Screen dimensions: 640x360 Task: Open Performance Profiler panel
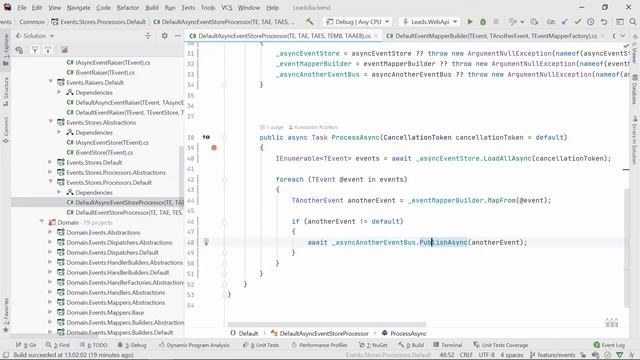pyautogui.click(x=319, y=345)
